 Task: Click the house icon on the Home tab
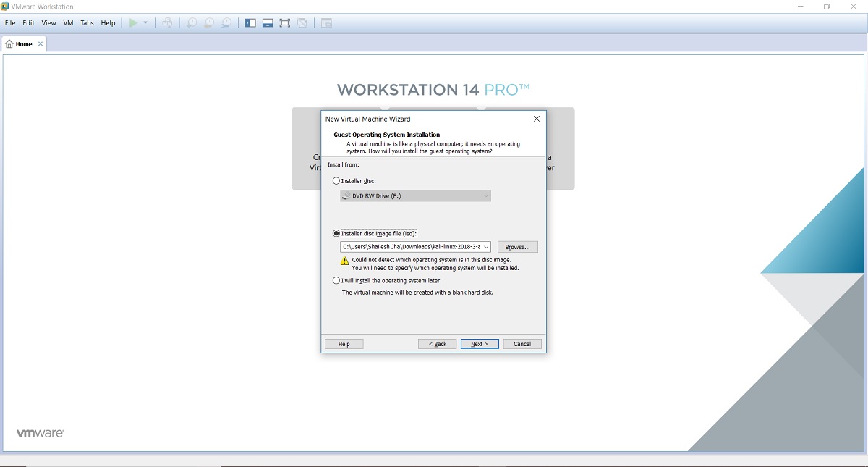(x=9, y=44)
